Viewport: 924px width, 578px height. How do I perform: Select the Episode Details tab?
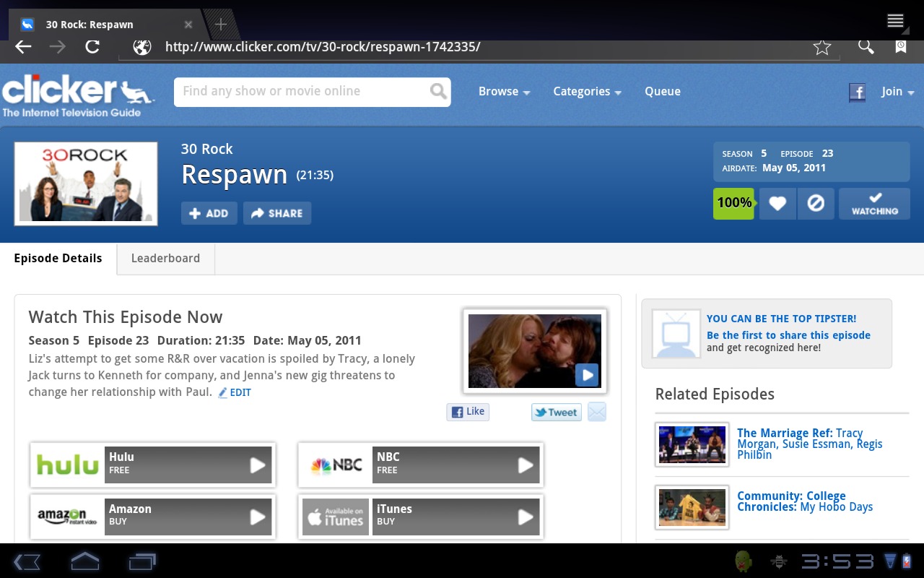tap(58, 259)
